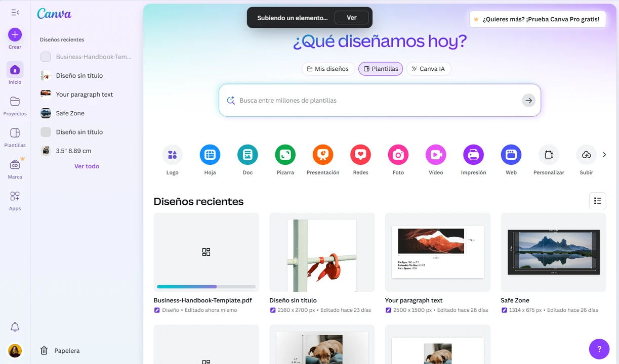Viewport: 619px width, 364px height.
Task: Select the Doc design type icon
Action: [247, 155]
